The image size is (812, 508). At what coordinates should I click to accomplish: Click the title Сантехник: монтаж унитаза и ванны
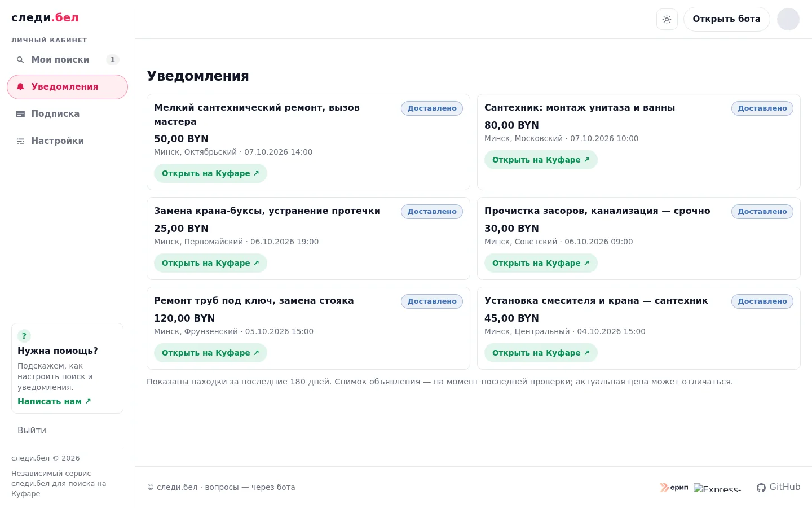click(580, 108)
